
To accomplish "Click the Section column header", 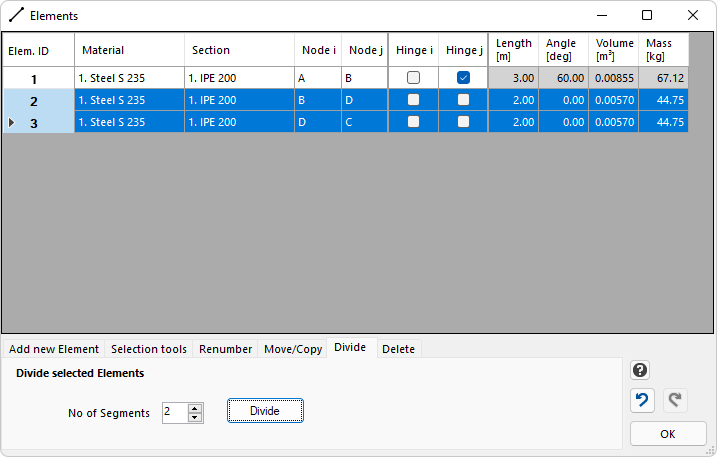I will point(239,50).
